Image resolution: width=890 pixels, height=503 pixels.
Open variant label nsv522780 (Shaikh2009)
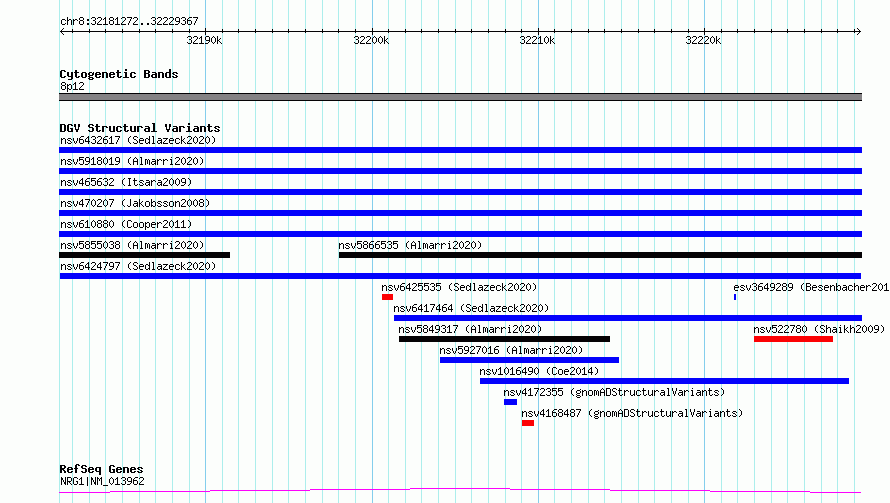pos(819,329)
